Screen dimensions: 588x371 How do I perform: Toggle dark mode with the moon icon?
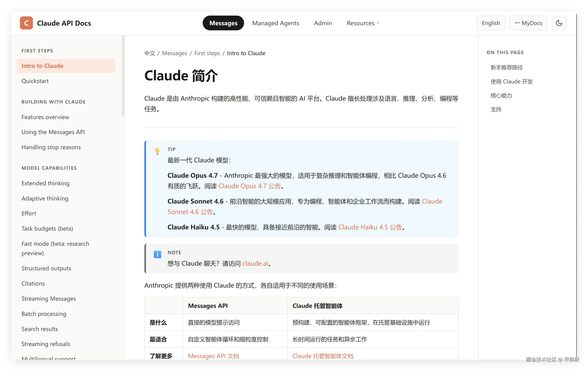(x=559, y=23)
